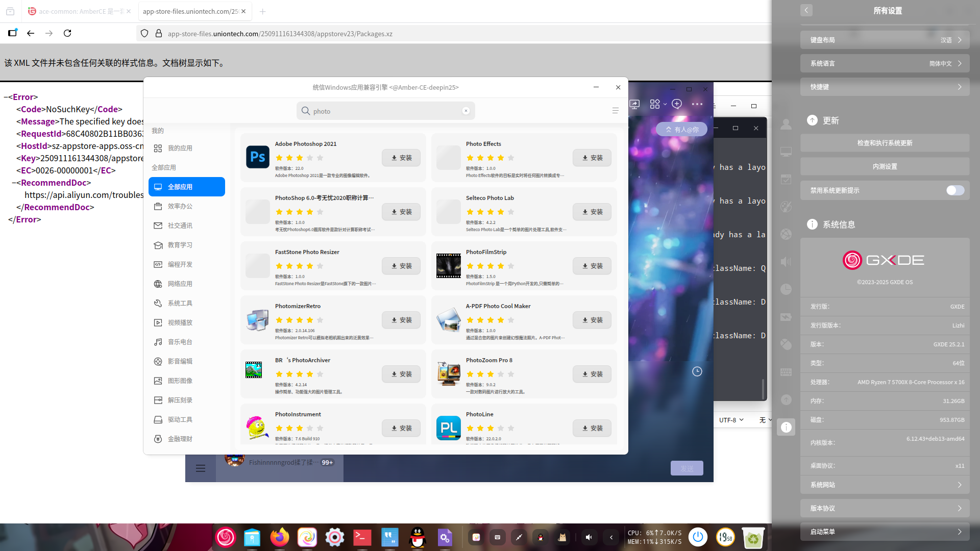Screen dimensions: 980x551
Task: Select the Office productivity category
Action: point(187,206)
